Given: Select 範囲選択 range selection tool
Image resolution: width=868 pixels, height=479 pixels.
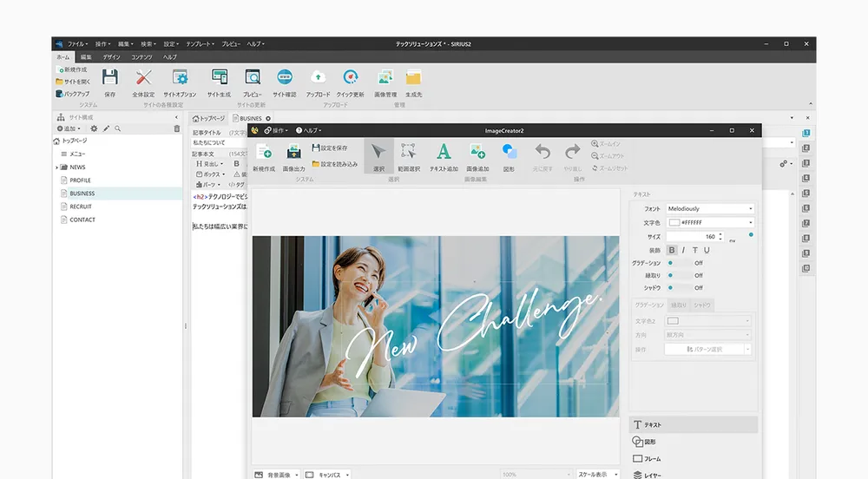Looking at the screenshot, I should pyautogui.click(x=409, y=158).
